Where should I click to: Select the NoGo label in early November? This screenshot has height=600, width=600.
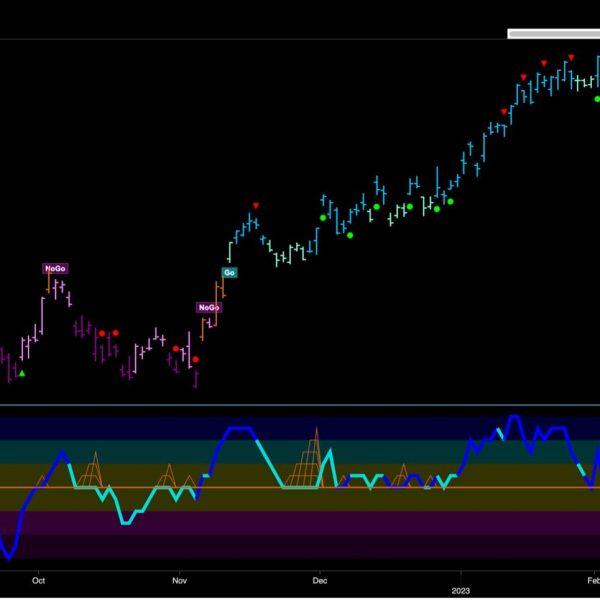[x=208, y=308]
